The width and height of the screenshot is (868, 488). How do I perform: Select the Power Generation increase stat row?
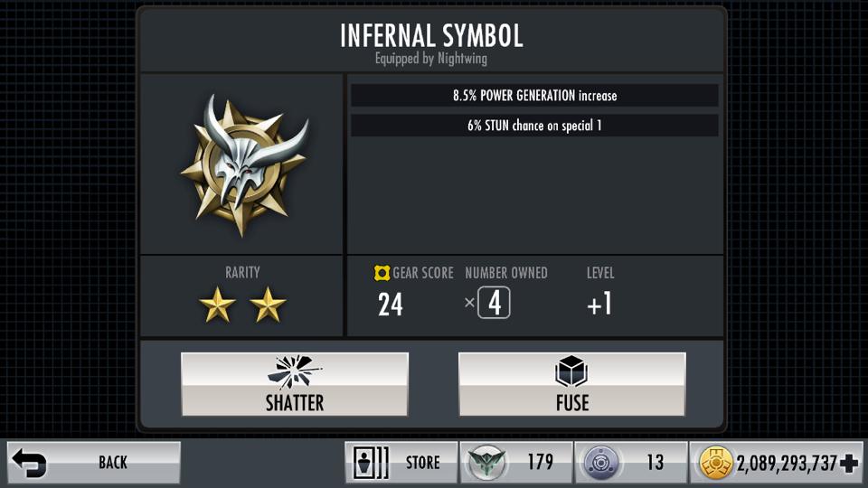pos(534,96)
